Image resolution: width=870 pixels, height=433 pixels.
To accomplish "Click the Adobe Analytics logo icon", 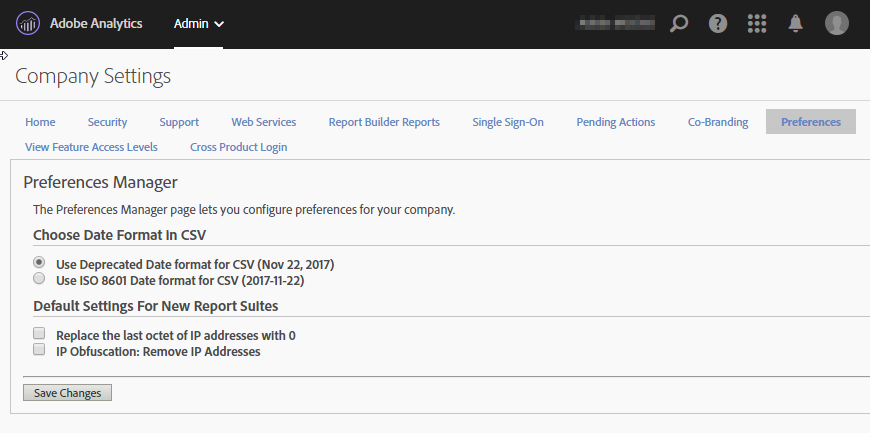I will coord(28,24).
